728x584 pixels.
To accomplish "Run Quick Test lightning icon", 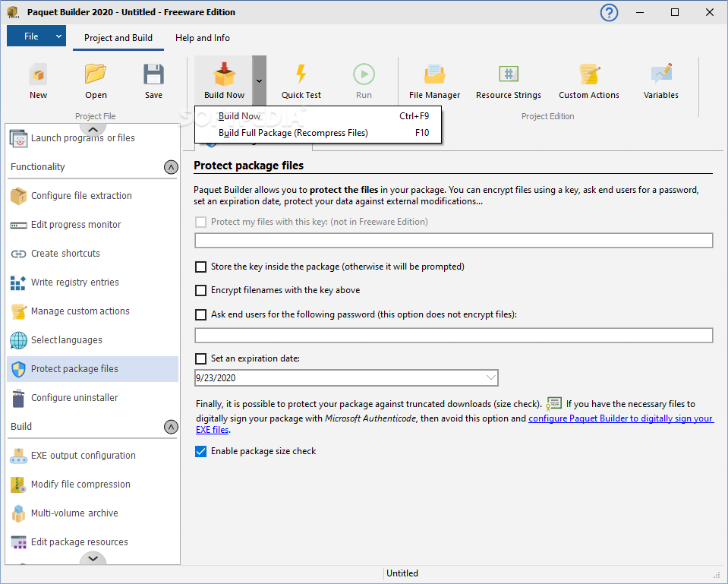I will 301,74.
